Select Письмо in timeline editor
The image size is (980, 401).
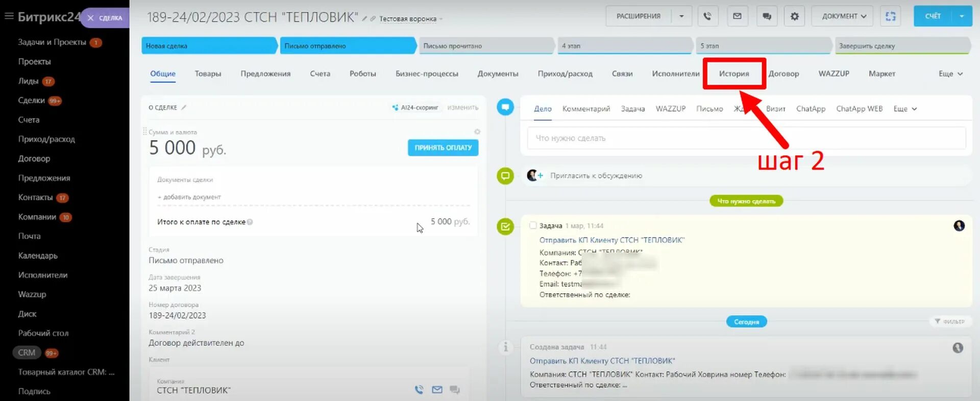point(709,109)
